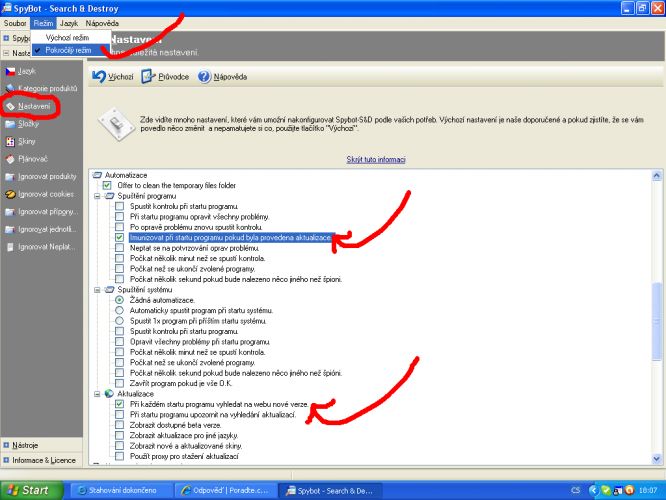Open the Skiny sidebar icon
This screenshot has width=666, height=500.
[10, 141]
